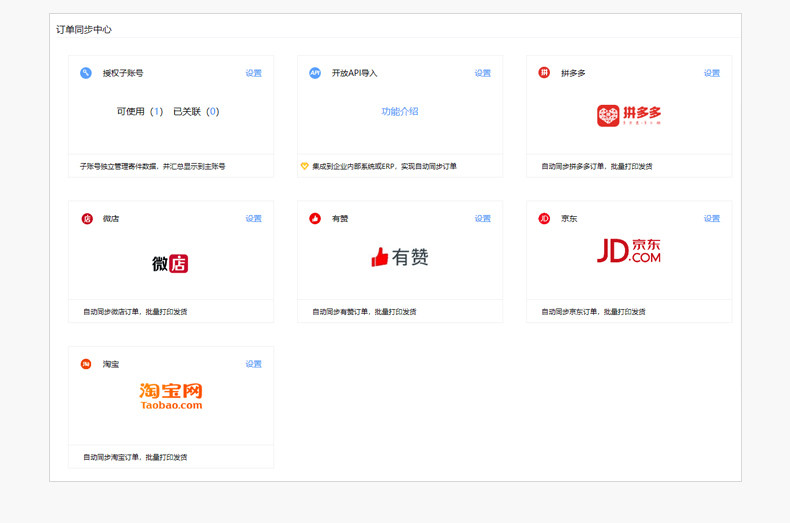The width and height of the screenshot is (790, 523).
Task: Click the small 有赞 thumbs-up icon
Action: (x=315, y=219)
